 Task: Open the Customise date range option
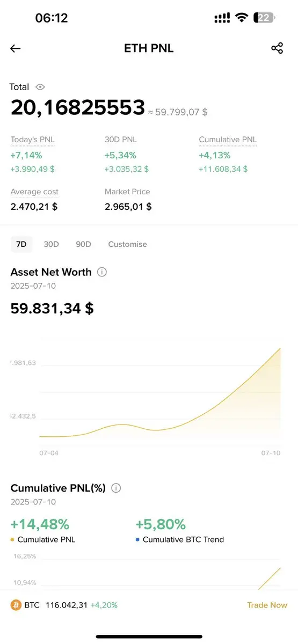pos(127,244)
